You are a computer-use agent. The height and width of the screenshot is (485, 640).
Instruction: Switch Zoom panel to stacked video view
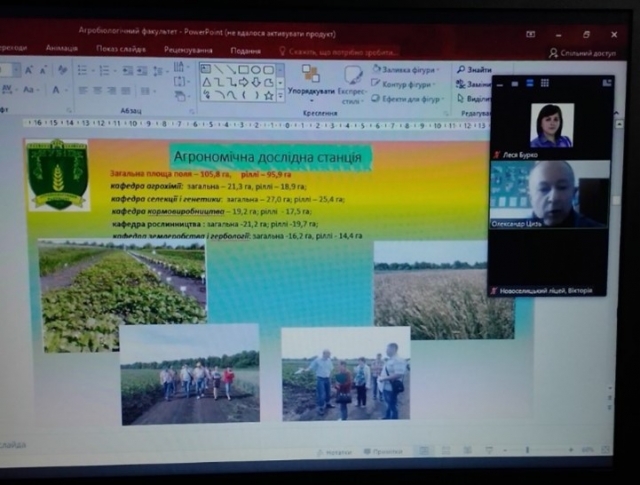click(x=530, y=83)
